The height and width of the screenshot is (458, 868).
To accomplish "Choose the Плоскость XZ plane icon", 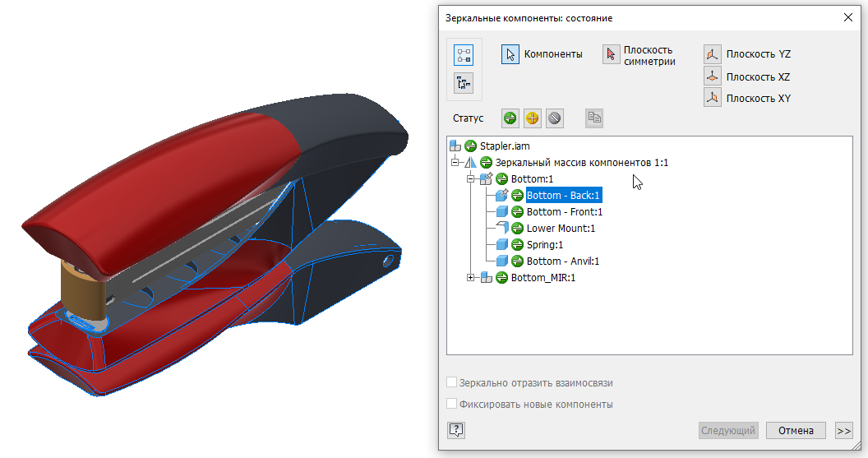I will click(713, 76).
